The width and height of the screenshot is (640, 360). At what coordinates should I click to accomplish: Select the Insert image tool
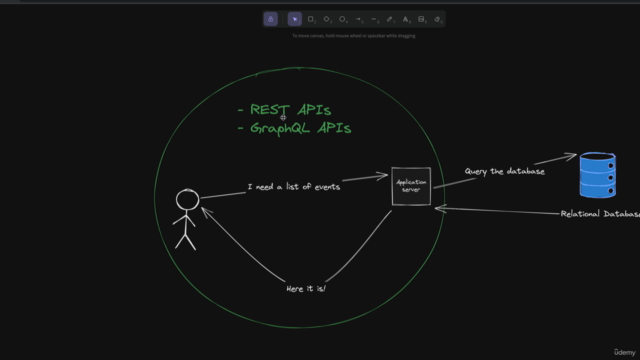coord(422,19)
